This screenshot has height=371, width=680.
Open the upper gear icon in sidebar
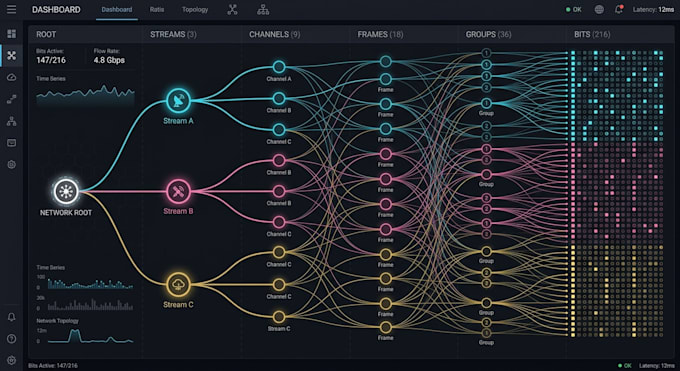coord(12,165)
